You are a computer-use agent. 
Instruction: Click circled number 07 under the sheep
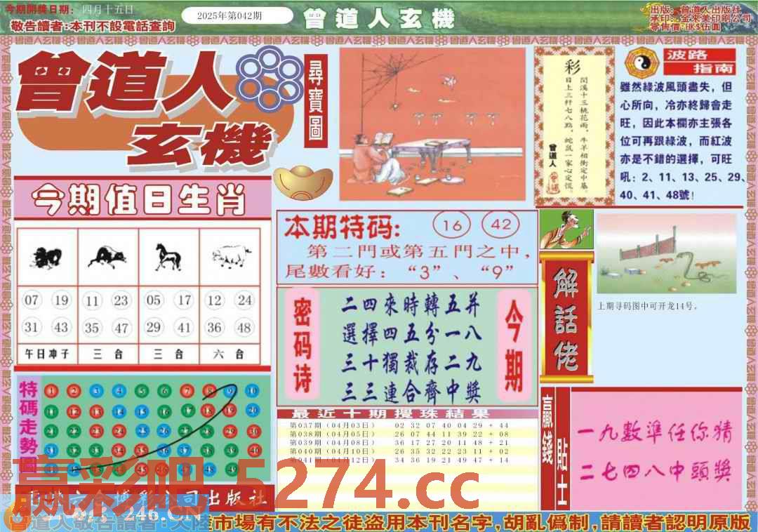coord(32,300)
